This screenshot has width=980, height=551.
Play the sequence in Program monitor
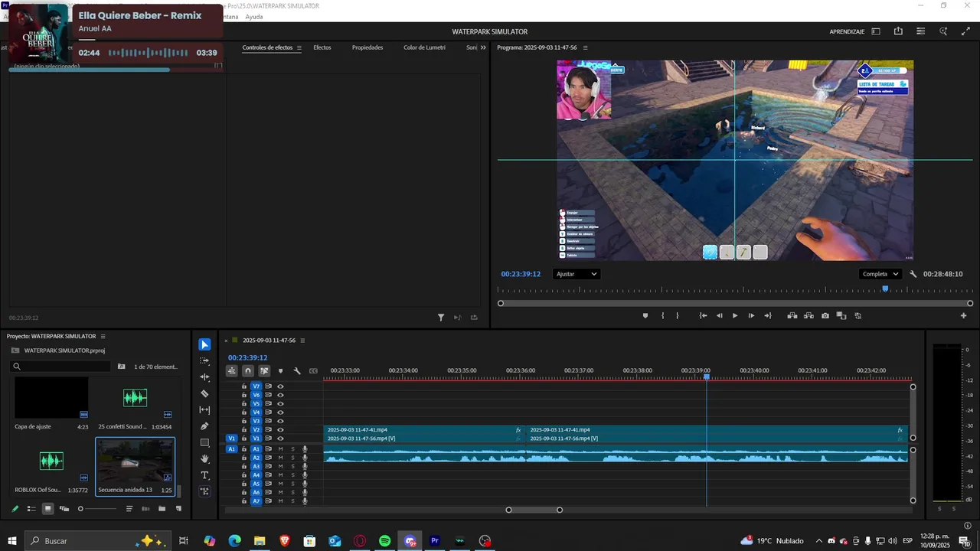[735, 315]
